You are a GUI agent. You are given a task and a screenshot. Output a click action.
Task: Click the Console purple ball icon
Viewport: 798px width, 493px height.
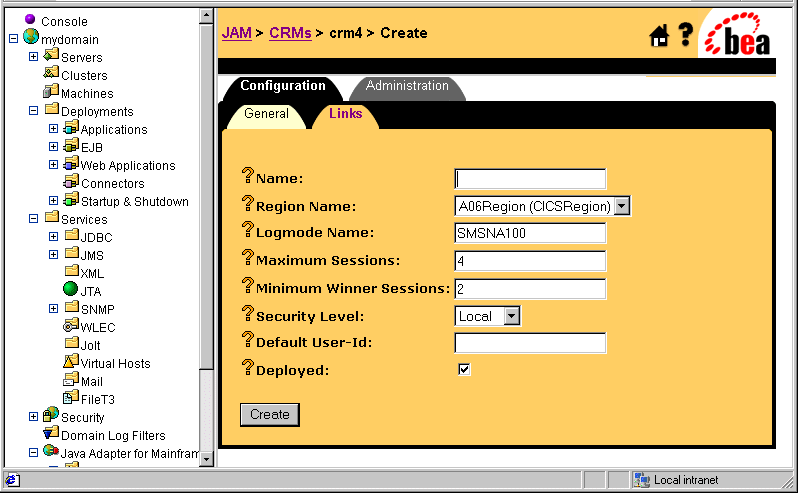coord(30,19)
